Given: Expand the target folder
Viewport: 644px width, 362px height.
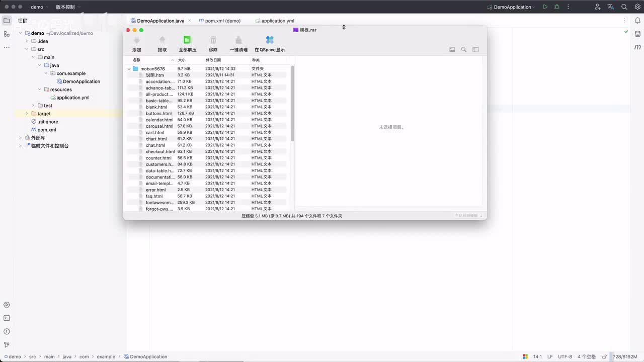Looking at the screenshot, I should point(27,114).
